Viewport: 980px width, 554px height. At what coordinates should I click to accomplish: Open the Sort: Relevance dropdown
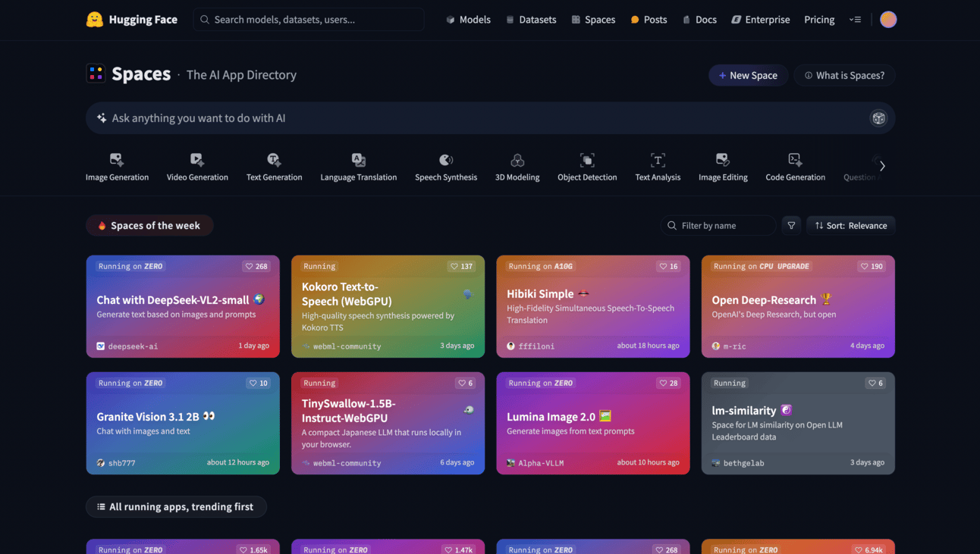tap(851, 225)
